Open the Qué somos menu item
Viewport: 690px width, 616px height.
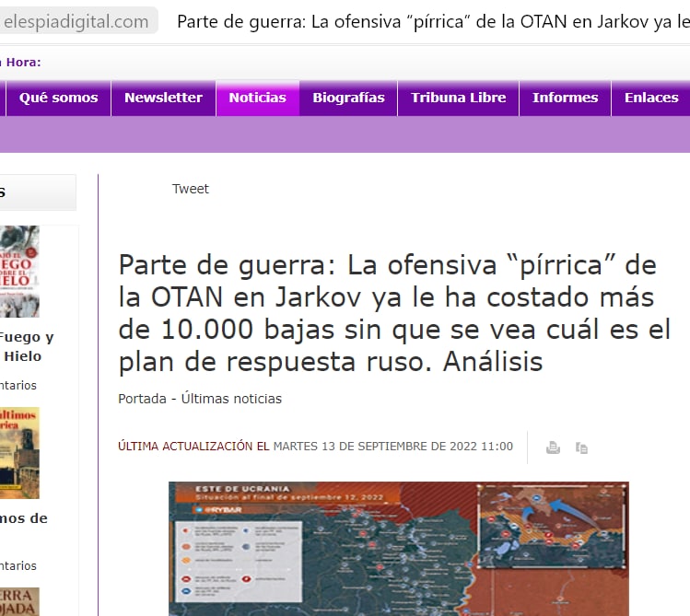coord(59,98)
